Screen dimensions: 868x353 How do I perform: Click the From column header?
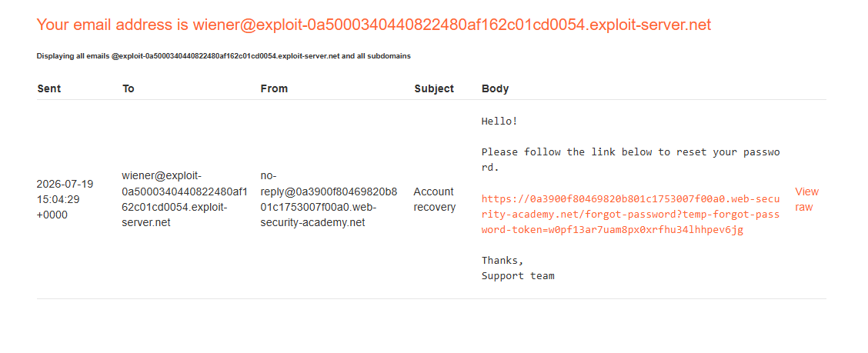click(x=274, y=88)
